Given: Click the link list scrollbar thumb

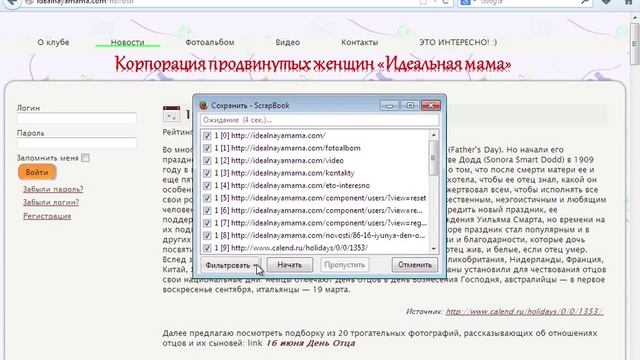Looking at the screenshot, I should click(x=433, y=158).
